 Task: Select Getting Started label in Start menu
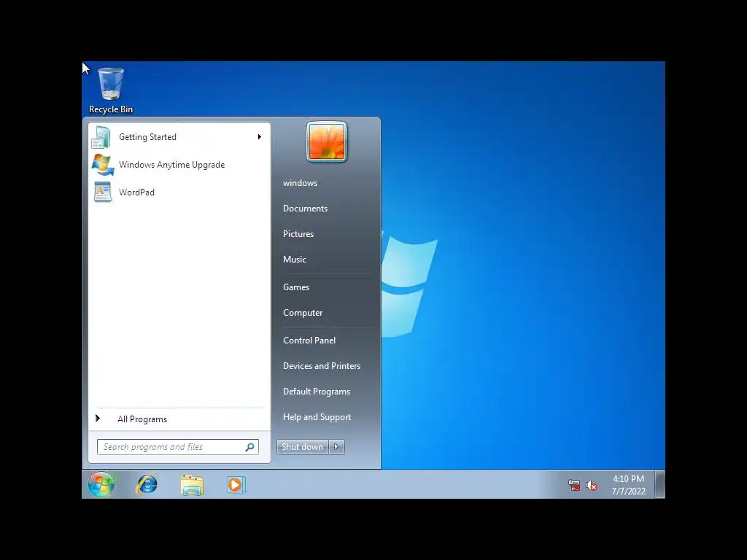point(147,137)
